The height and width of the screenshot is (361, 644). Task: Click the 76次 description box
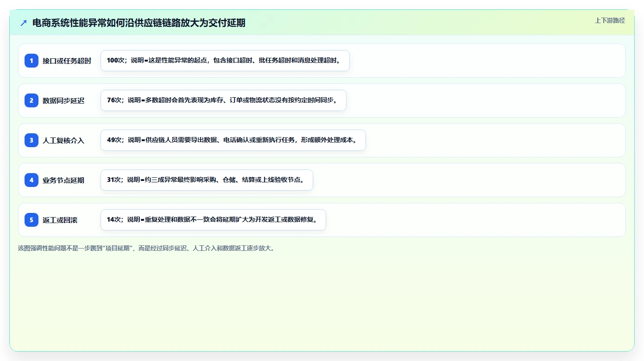pos(223,100)
